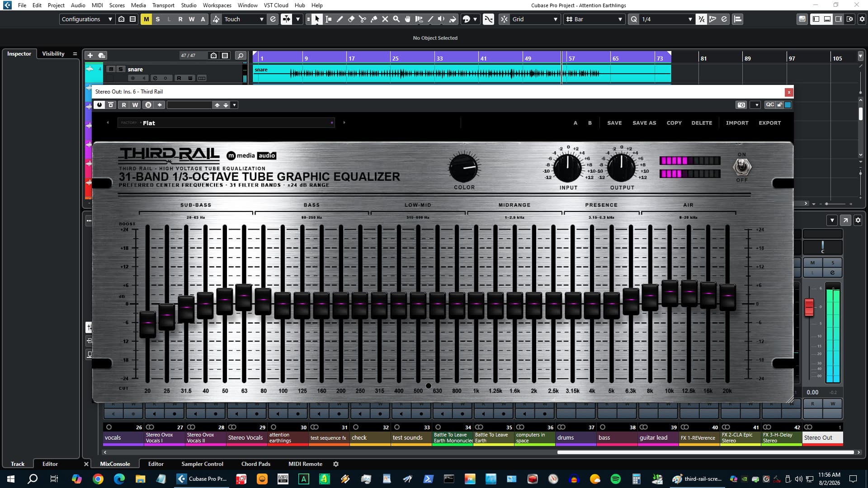The image size is (868, 488).
Task: Toggle plugin Read Automation R button
Action: point(124,105)
